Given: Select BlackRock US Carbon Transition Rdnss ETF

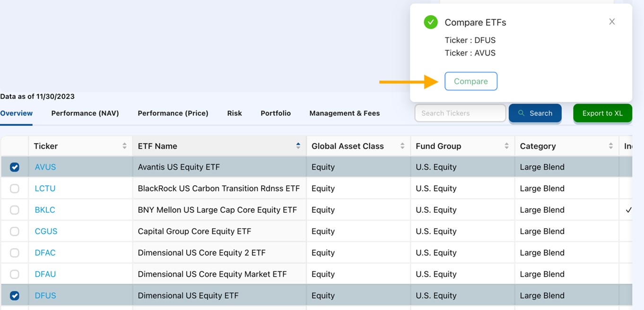Looking at the screenshot, I should coord(219,189).
